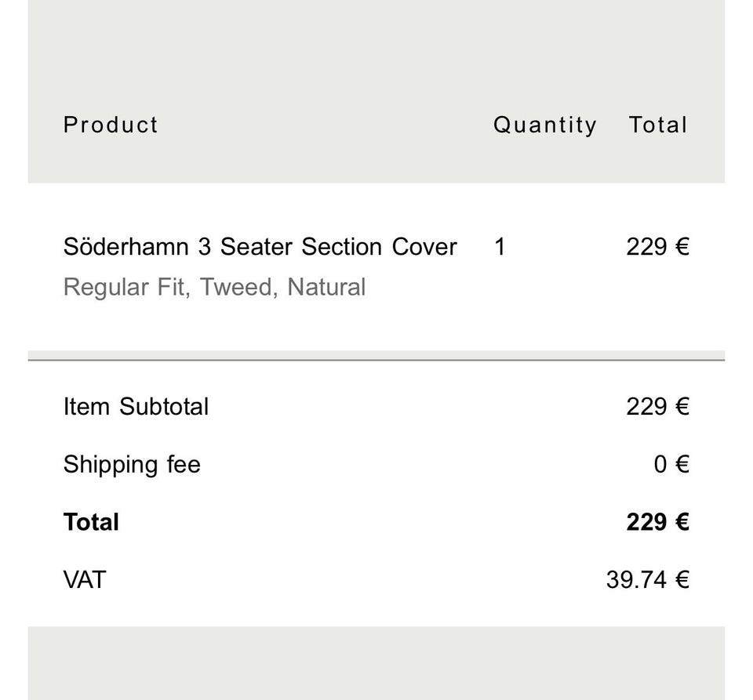Click the Shipping fee label
The width and height of the screenshot is (753, 700).
pyautogui.click(x=132, y=465)
